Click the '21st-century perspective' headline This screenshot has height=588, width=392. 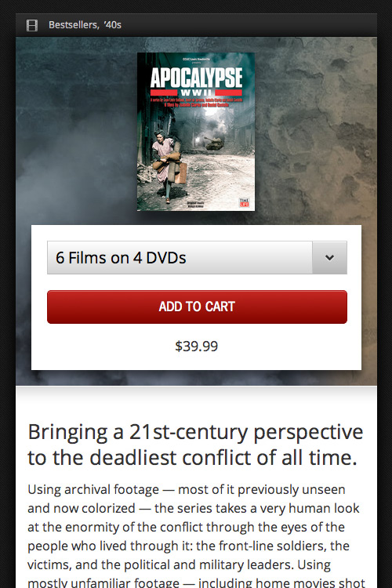click(195, 445)
